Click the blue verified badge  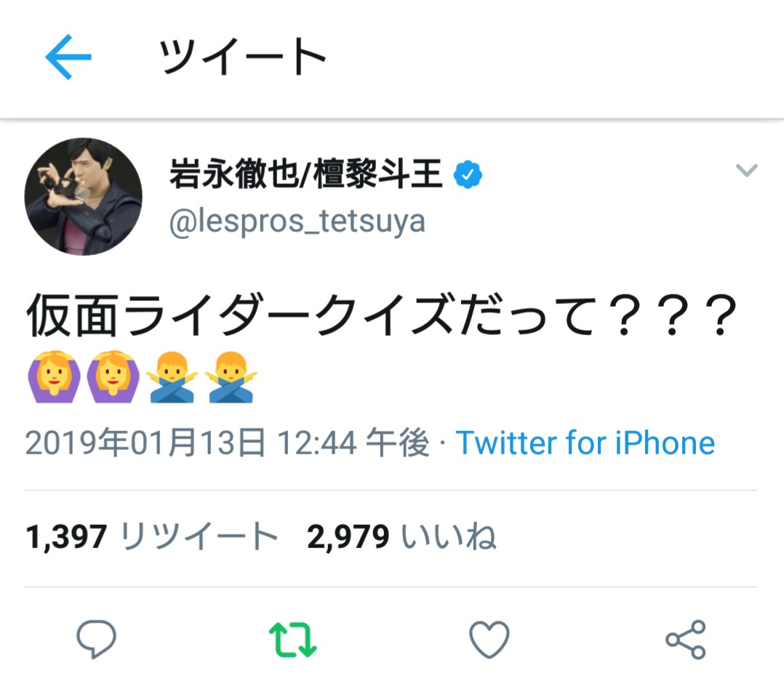(x=468, y=174)
